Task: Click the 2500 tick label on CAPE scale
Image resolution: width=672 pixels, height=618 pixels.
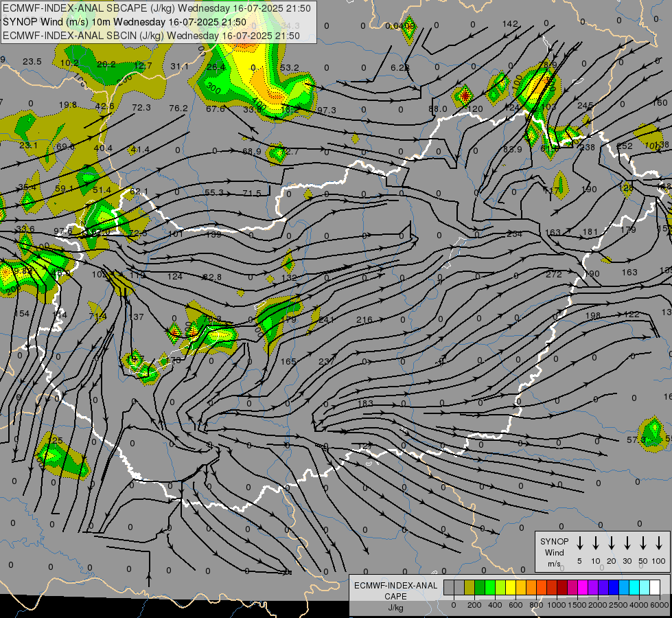Action: pos(618,605)
